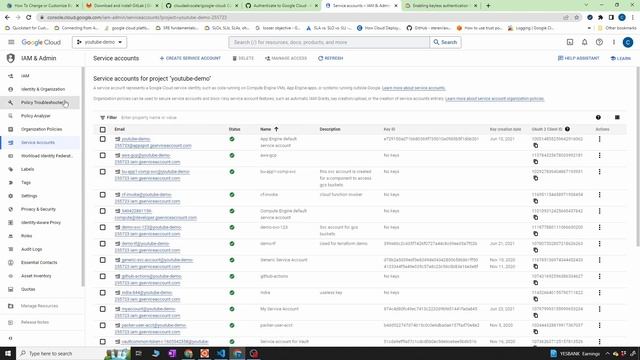Copy the client ID of youtube-demo appspot account
This screenshot has width=640, height=360.
pyautogui.click(x=536, y=146)
